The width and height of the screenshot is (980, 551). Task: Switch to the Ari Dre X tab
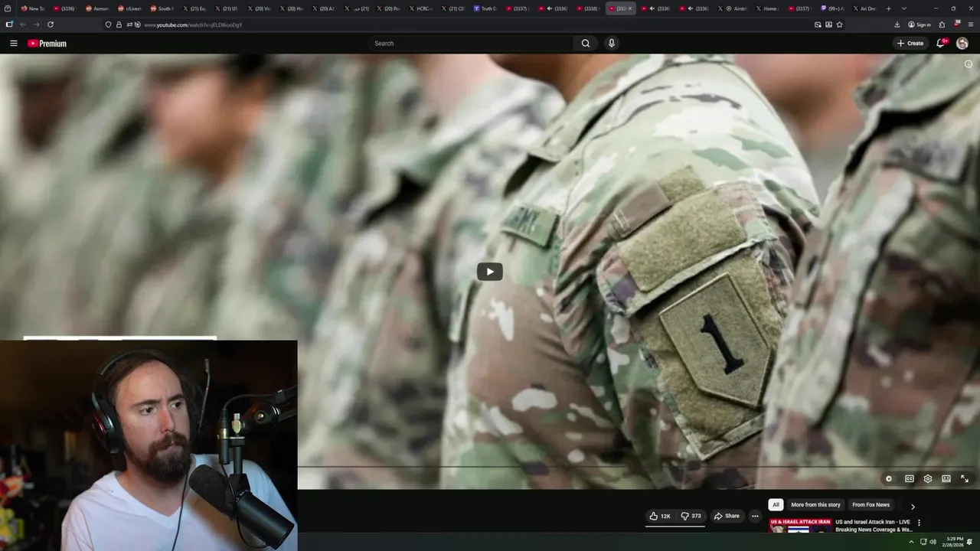[865, 8]
